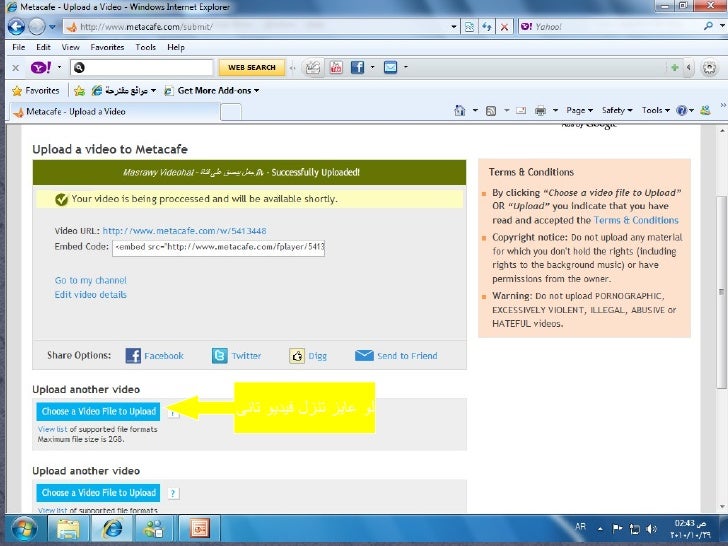This screenshot has height=546, width=728.
Task: Click the browser Forward arrow button
Action: point(37,26)
